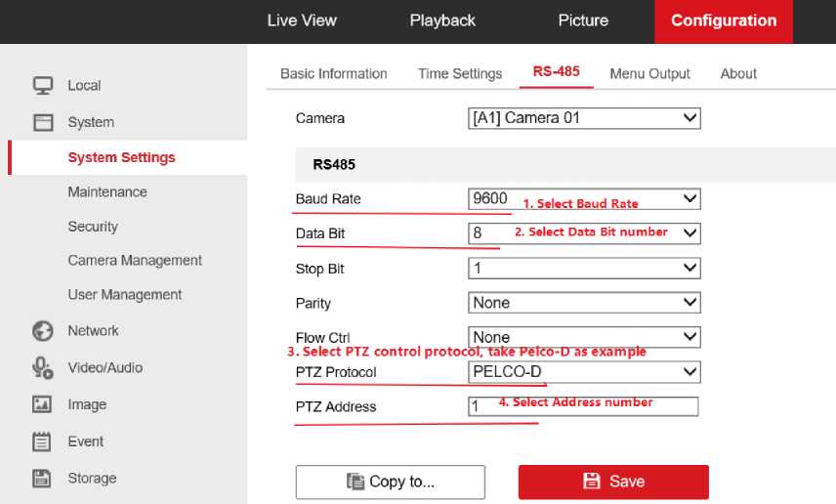Click the System window icon in sidebar
The image size is (836, 504).
pos(43,123)
